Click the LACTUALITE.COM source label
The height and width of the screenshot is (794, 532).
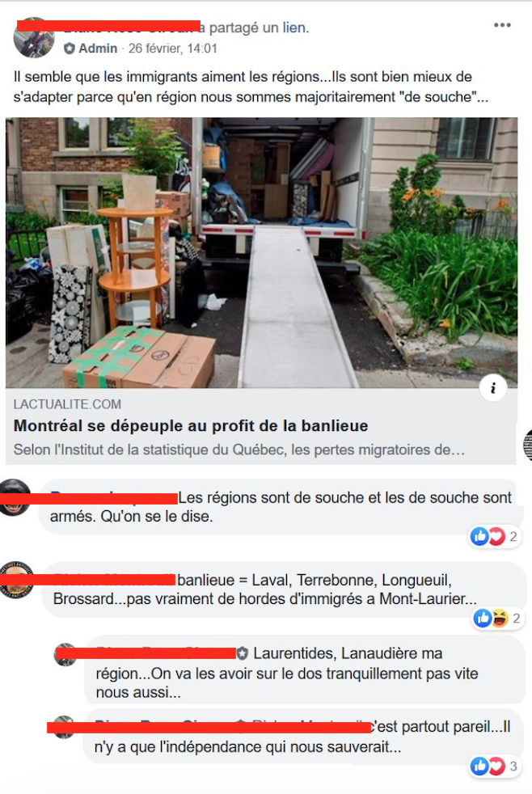coord(67,404)
